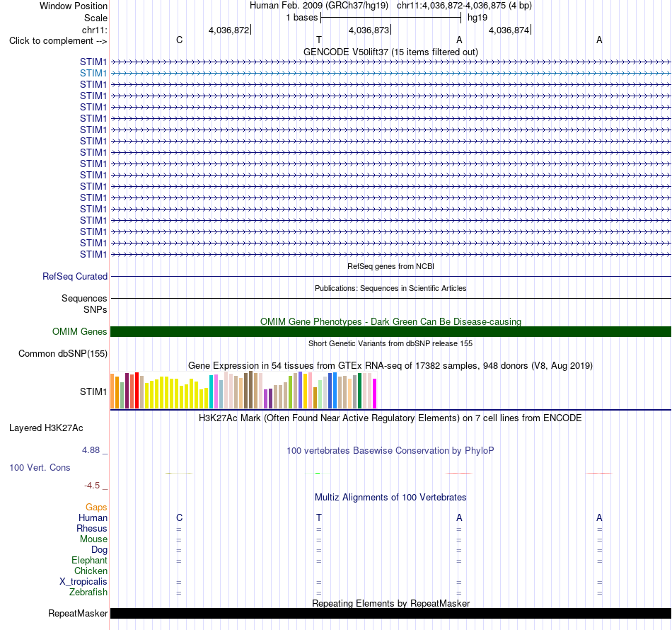Screen dimensions: 672x630
Task: Click the -4.5 PhyloP lower scale value
Action: 92,486
